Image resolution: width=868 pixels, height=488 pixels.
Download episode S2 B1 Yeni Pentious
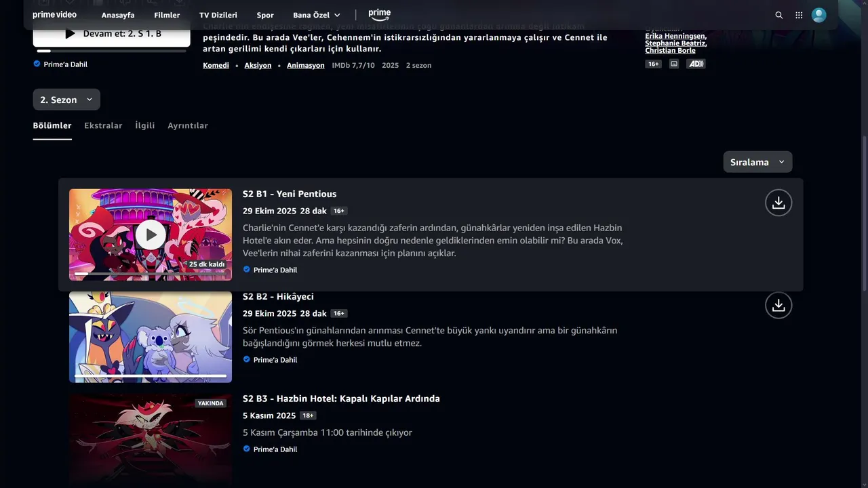(x=778, y=203)
